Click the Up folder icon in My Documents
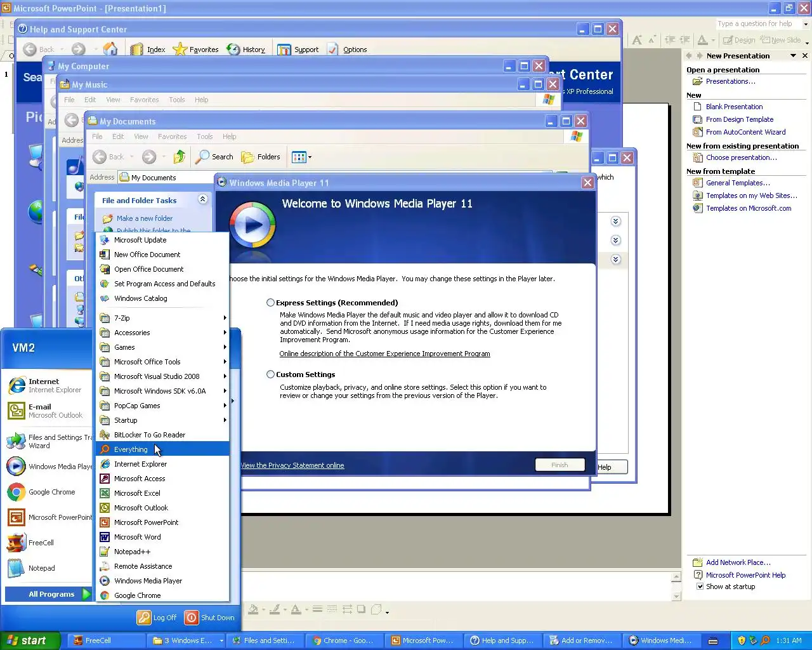Screen dimensions: 812x650 tap(180, 156)
